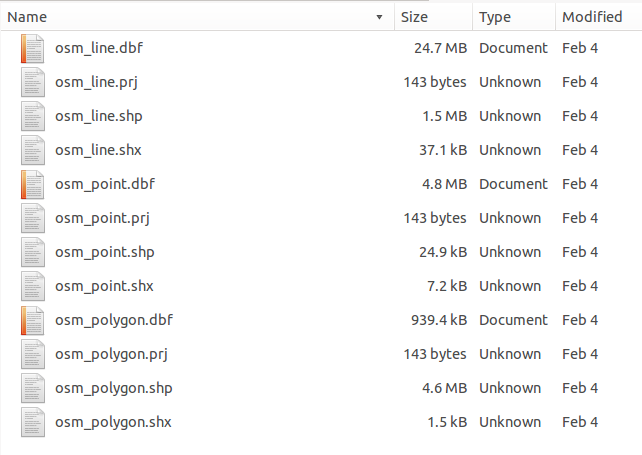Select the osm_line.shx file name

(x=98, y=150)
